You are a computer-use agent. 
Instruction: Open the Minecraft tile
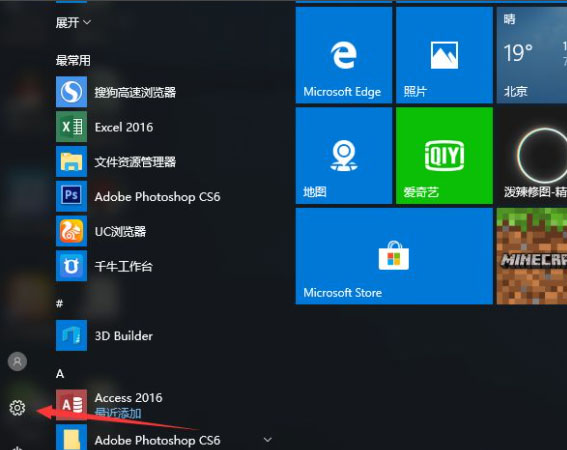pyautogui.click(x=532, y=256)
